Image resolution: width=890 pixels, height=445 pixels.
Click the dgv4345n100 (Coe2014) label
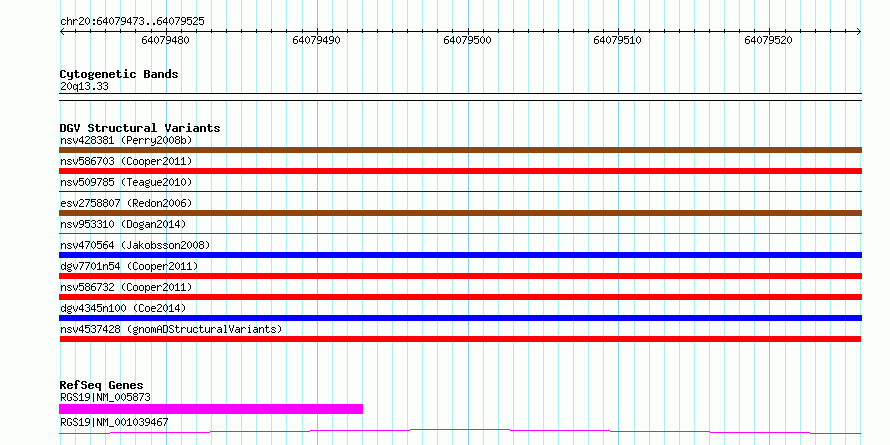[123, 308]
